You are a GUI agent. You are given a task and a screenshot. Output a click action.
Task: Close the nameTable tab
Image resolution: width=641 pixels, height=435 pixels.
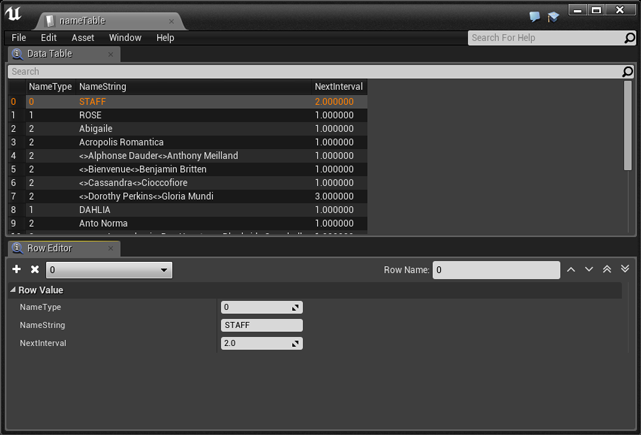pos(171,21)
